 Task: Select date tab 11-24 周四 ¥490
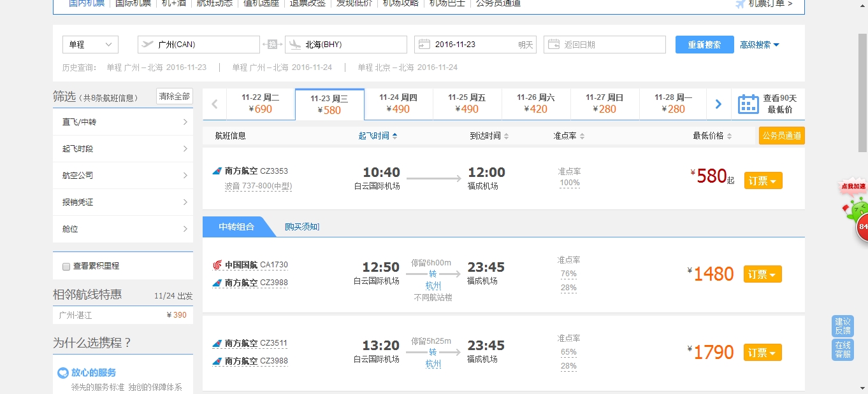(x=398, y=104)
